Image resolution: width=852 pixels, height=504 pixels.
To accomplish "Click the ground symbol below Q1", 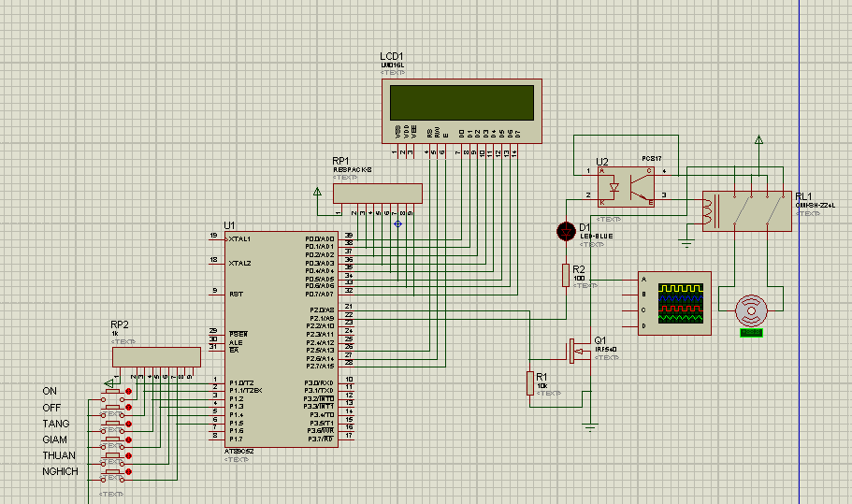I will (x=590, y=426).
